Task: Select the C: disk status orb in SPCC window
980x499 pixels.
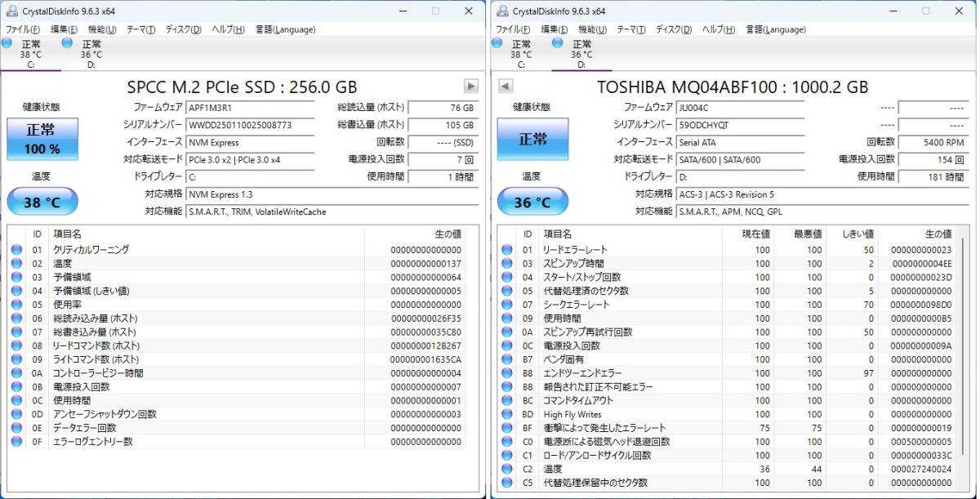Action: pyautogui.click(x=8, y=42)
